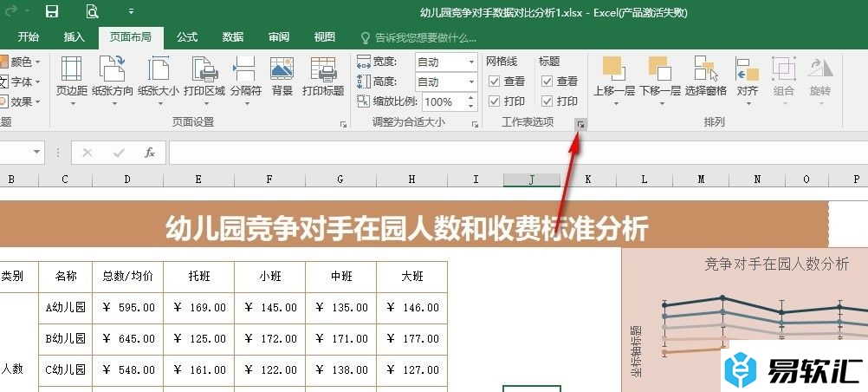Click the 打印标题 print titles button
The width and height of the screenshot is (868, 392).
(323, 78)
